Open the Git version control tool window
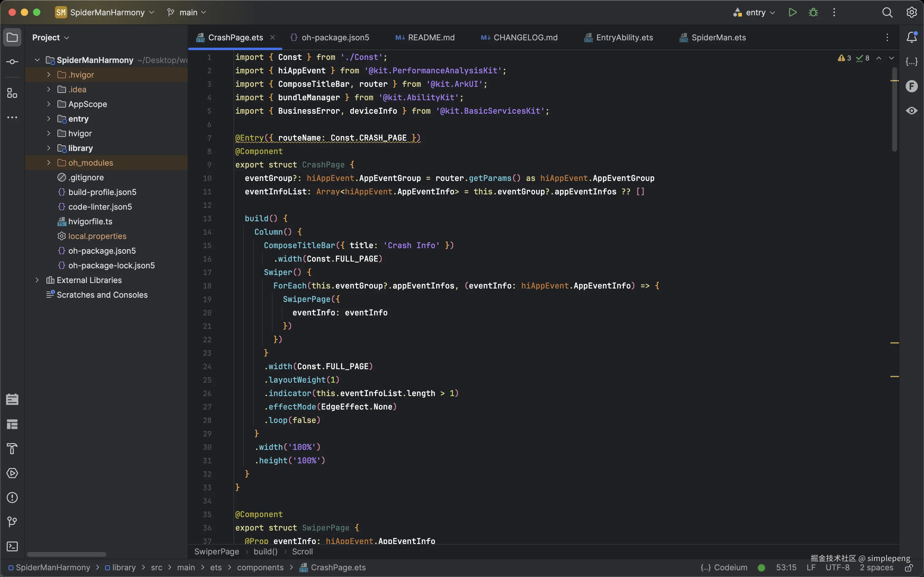The height and width of the screenshot is (577, 924). click(x=12, y=522)
